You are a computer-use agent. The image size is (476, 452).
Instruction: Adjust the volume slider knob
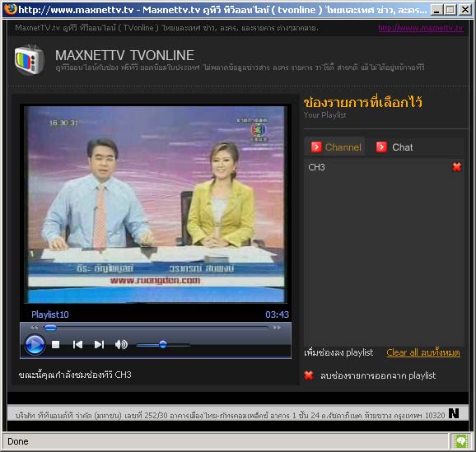coord(163,344)
